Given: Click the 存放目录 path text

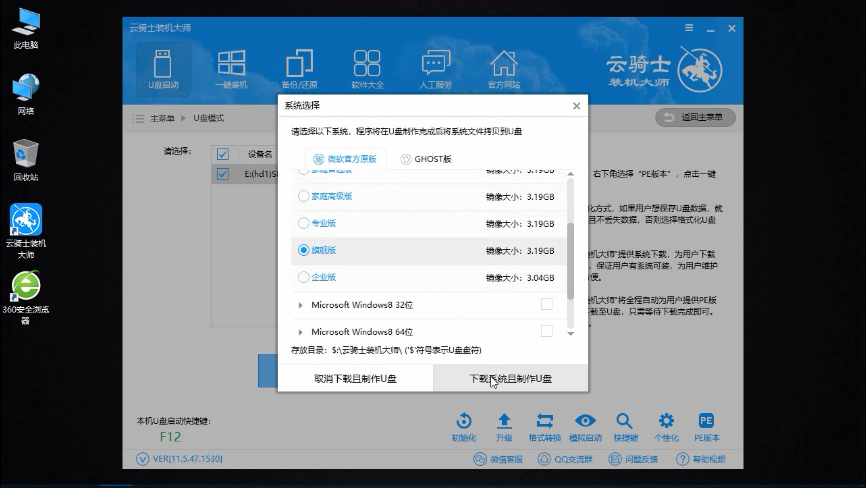Looking at the screenshot, I should 386,350.
